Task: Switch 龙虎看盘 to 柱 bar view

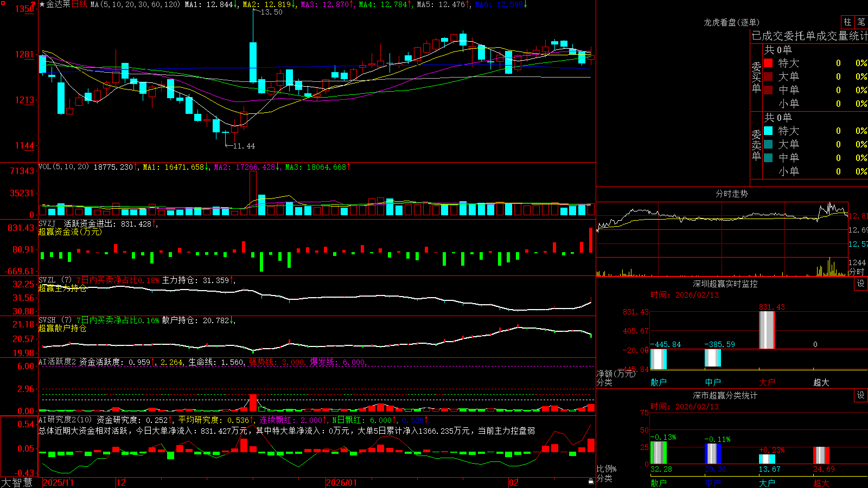Action: click(x=847, y=22)
